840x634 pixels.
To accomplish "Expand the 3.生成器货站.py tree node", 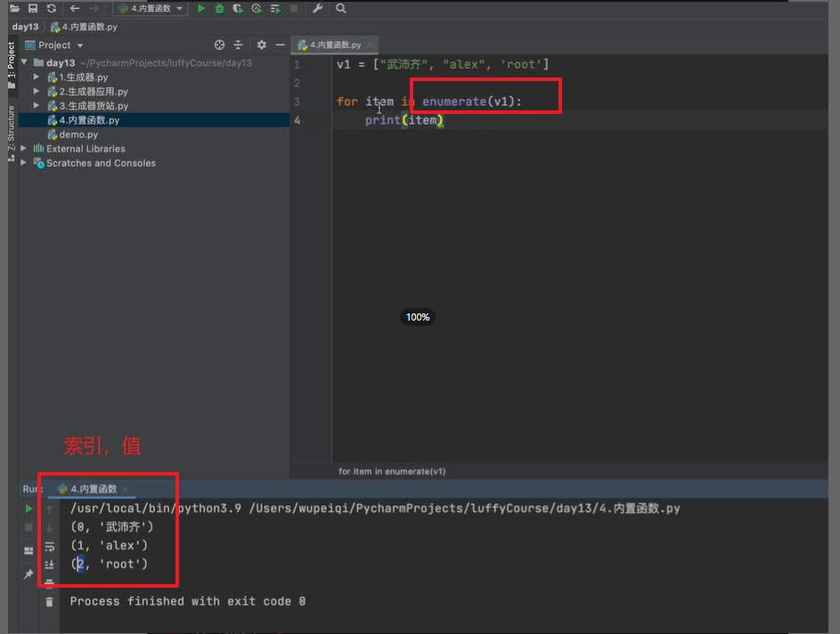I will pyautogui.click(x=37, y=105).
